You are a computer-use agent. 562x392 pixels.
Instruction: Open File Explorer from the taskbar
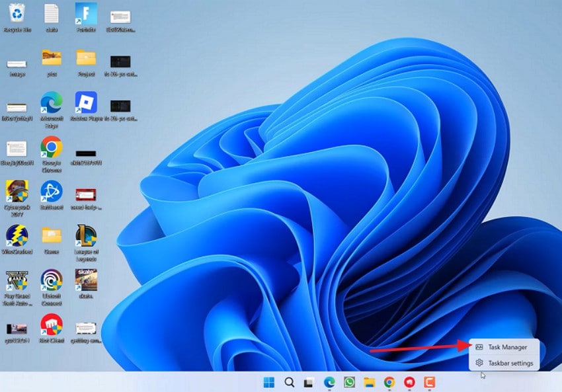tap(369, 382)
